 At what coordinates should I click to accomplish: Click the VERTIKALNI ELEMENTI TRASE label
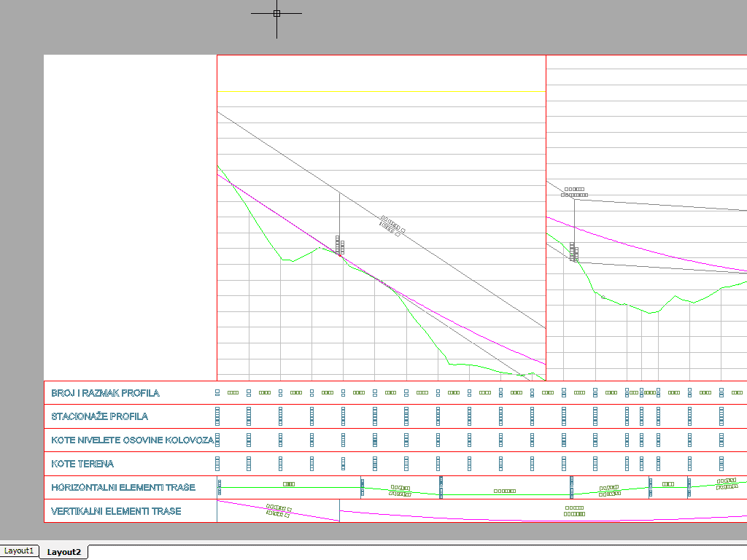(116, 511)
